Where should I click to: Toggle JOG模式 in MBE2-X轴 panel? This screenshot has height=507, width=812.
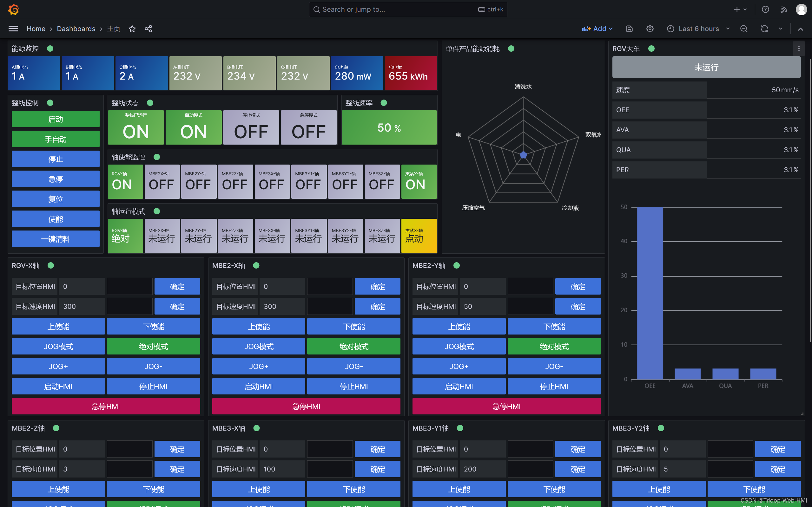[258, 346]
